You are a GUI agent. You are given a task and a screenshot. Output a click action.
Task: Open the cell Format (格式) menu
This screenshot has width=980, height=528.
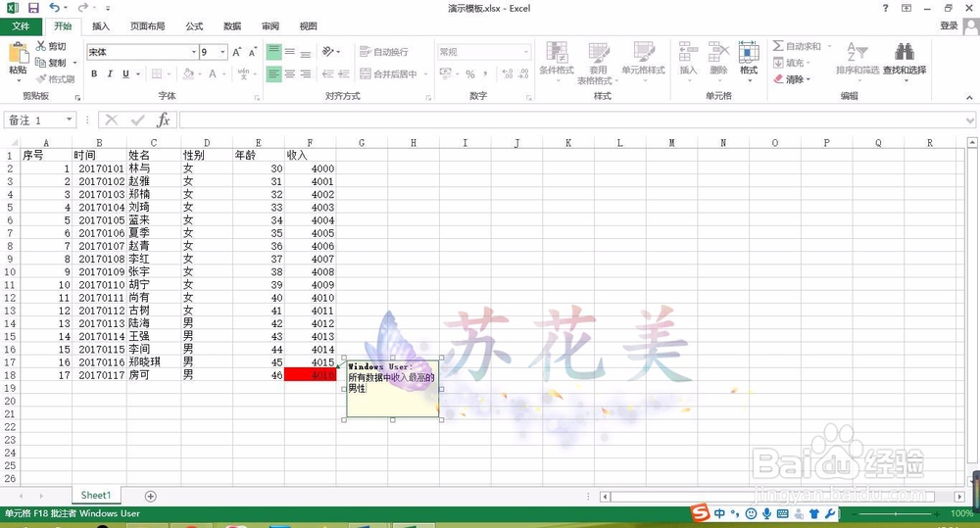(x=749, y=63)
